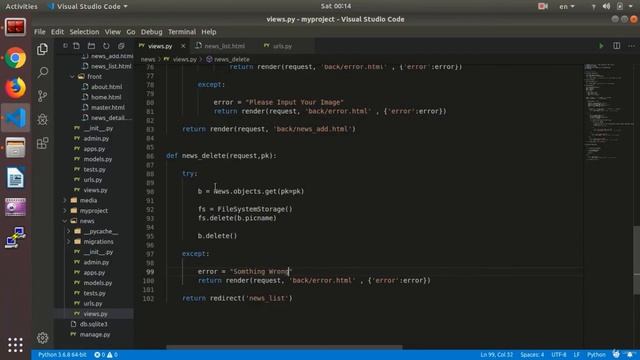Open master.html in explorer

pos(107,107)
